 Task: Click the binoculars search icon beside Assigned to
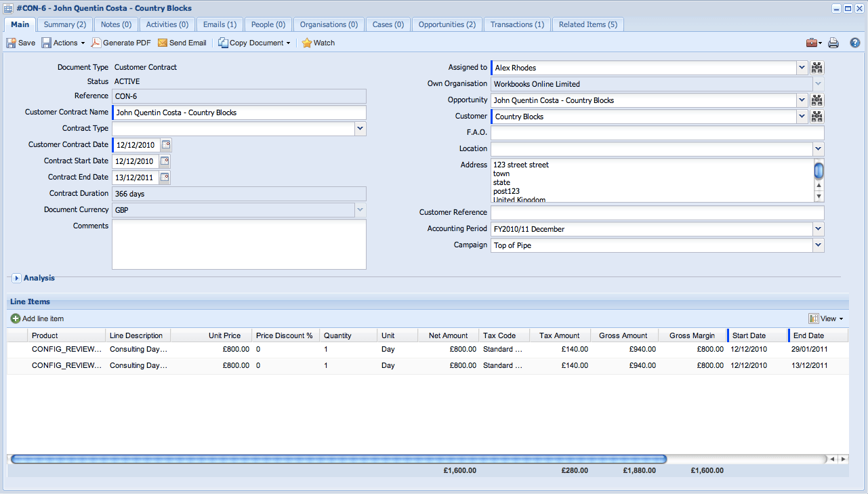pyautogui.click(x=816, y=67)
